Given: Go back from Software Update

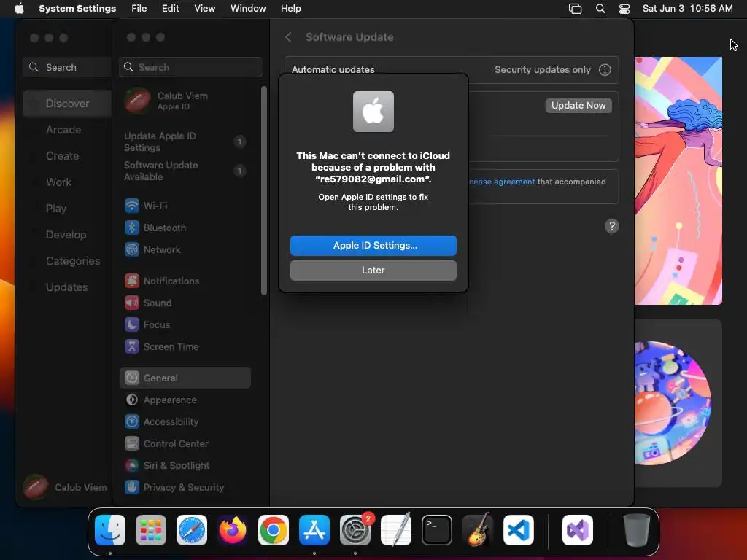Looking at the screenshot, I should coord(288,37).
